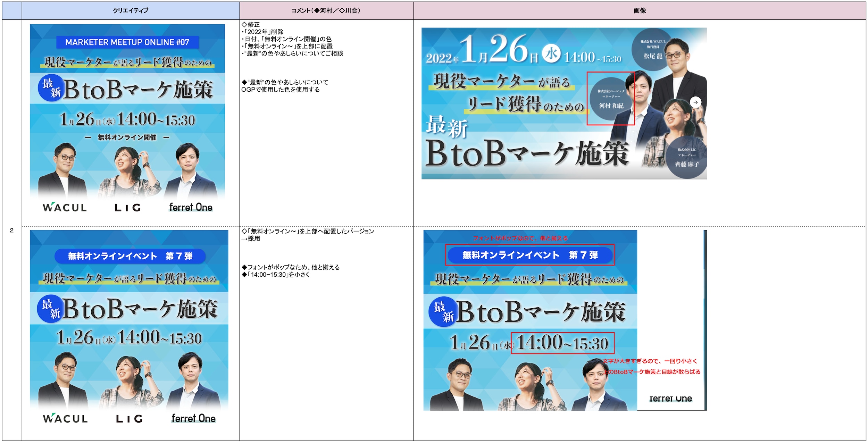Select the コメント(◆河村／◇川合) column header
Viewport: 868px width, 443px height.
click(326, 10)
